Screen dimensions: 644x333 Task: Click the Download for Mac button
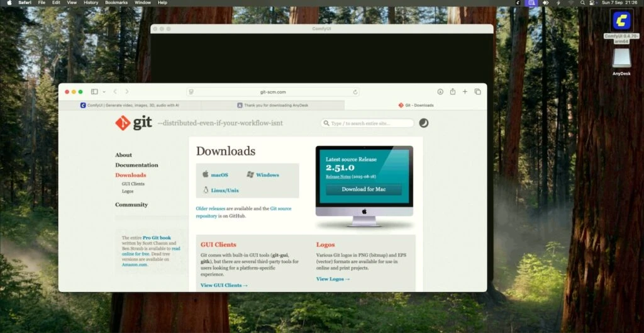[364, 189]
